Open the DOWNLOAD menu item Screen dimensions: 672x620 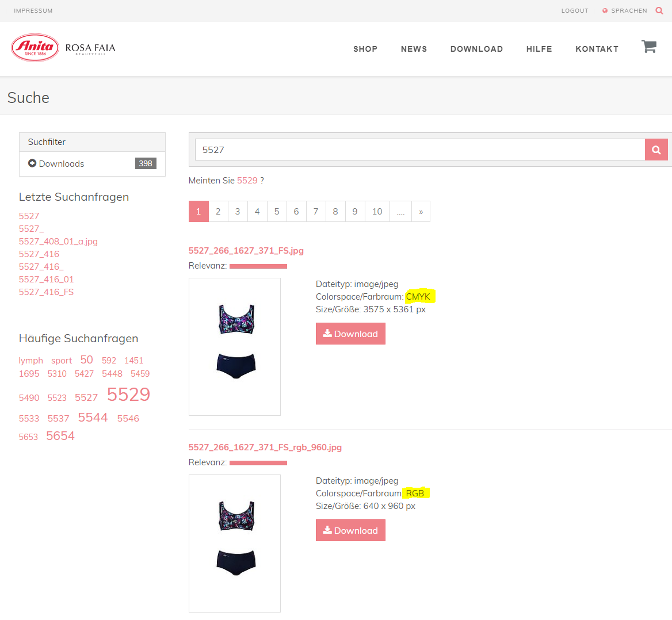476,49
